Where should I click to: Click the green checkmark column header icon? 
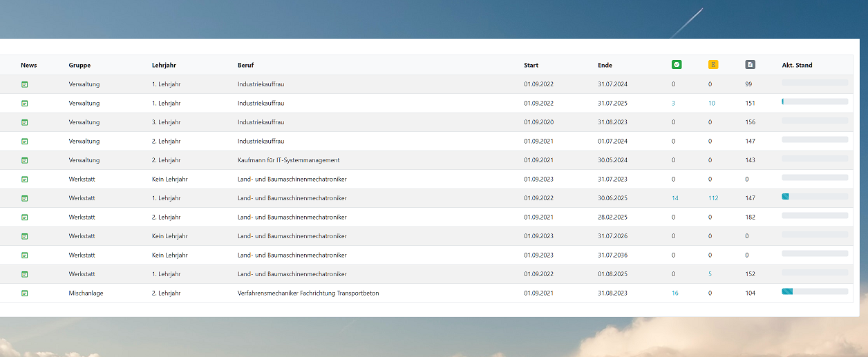pyautogui.click(x=676, y=65)
